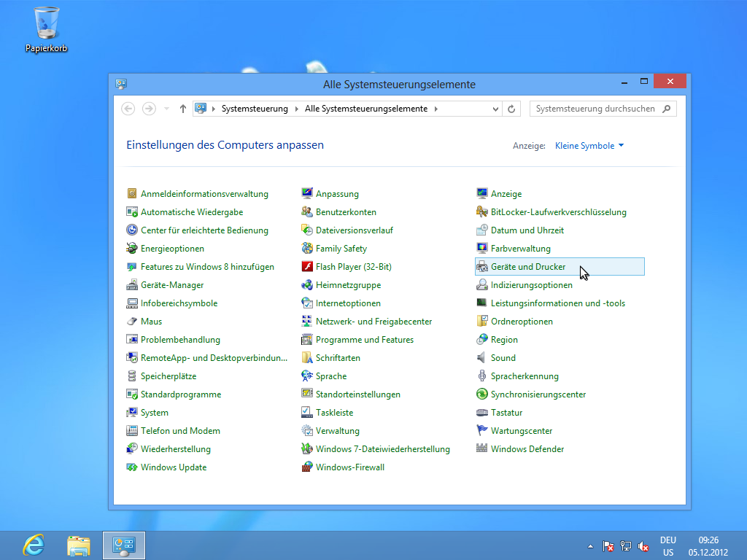This screenshot has height=560, width=747.
Task: Click the muted volume tray icon
Action: pyautogui.click(x=643, y=546)
